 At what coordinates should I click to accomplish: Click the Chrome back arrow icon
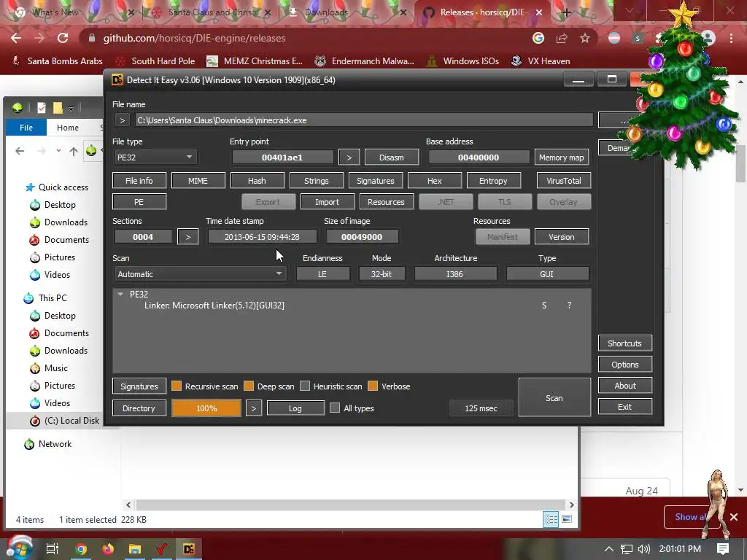click(16, 38)
